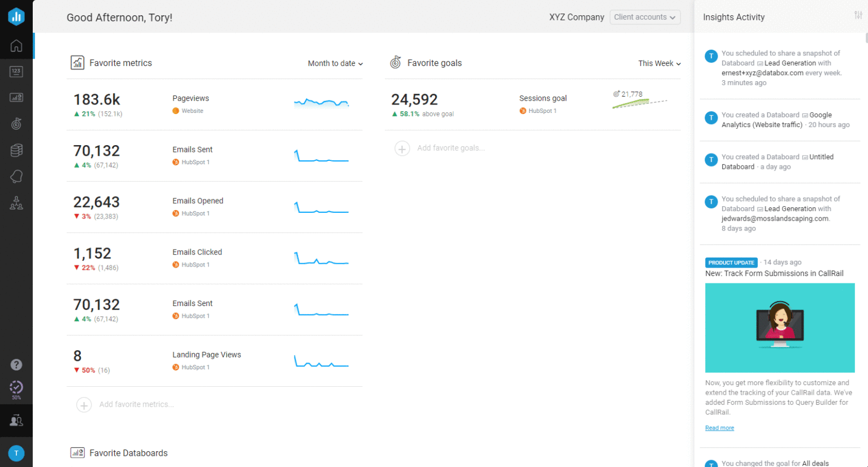Open Insights Activity filter settings icon

tap(858, 15)
